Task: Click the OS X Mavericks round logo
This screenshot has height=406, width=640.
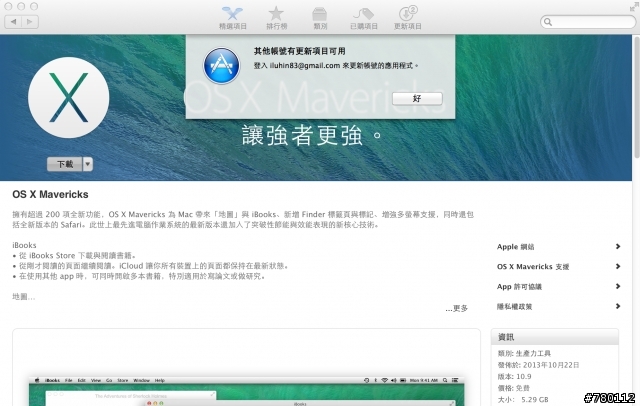Action: (69, 98)
